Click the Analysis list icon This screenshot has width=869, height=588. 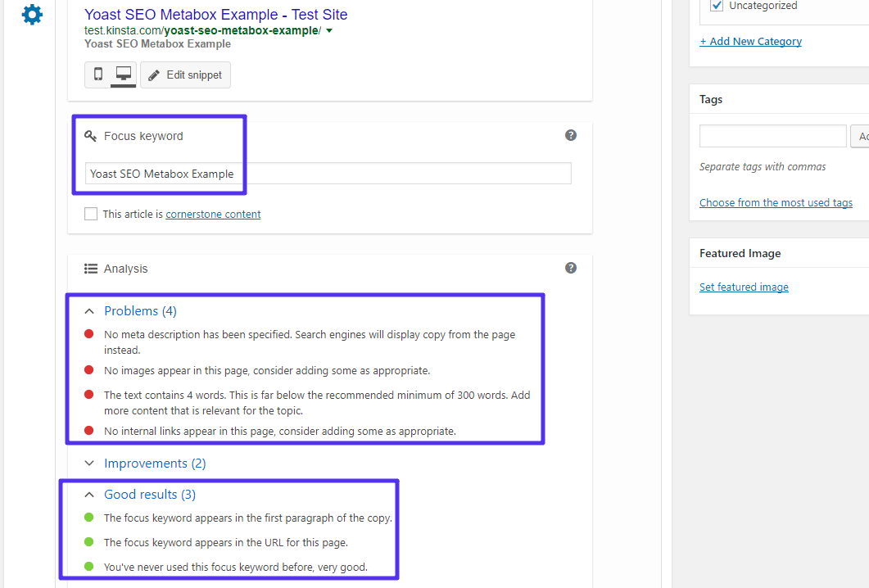pyautogui.click(x=90, y=269)
